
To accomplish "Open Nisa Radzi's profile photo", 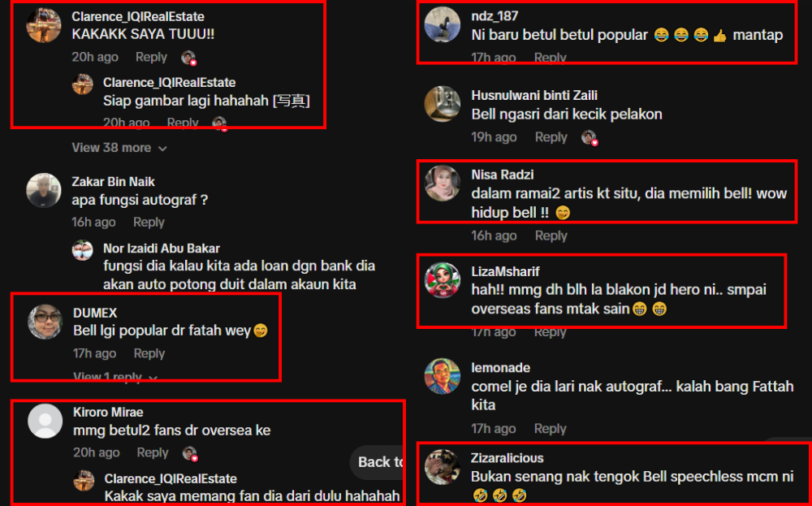I will tap(443, 184).
